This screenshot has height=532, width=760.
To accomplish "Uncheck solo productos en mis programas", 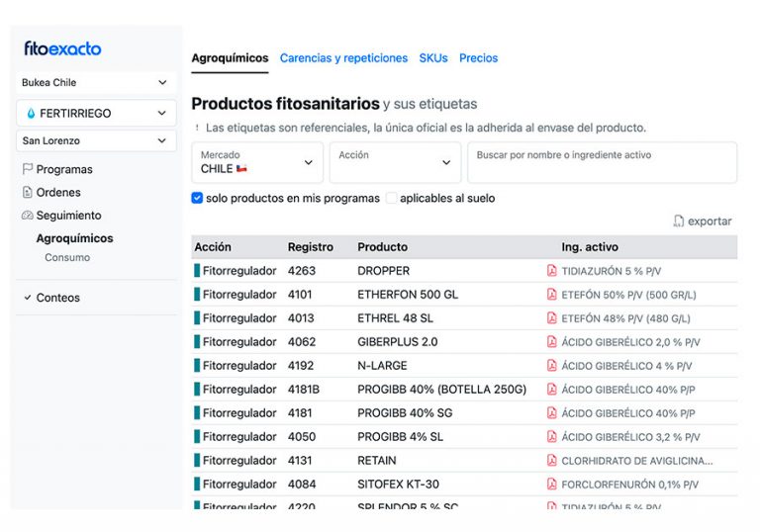I will click(x=197, y=199).
